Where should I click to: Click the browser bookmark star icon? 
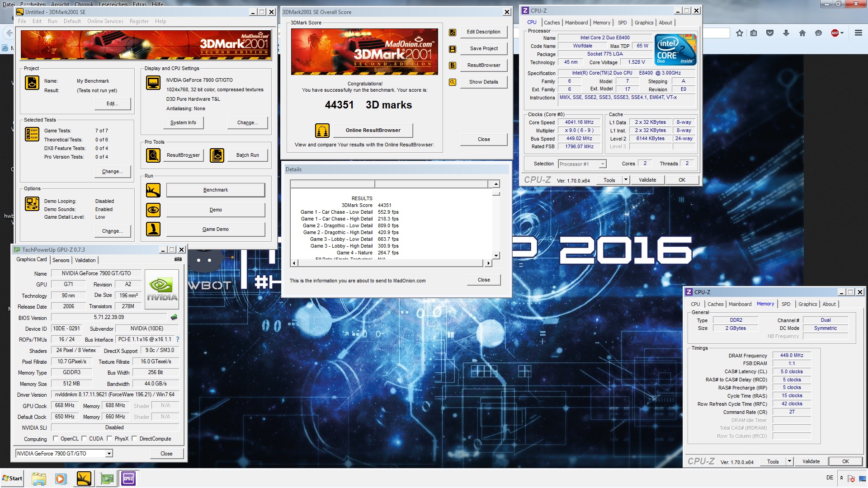pos(740,33)
